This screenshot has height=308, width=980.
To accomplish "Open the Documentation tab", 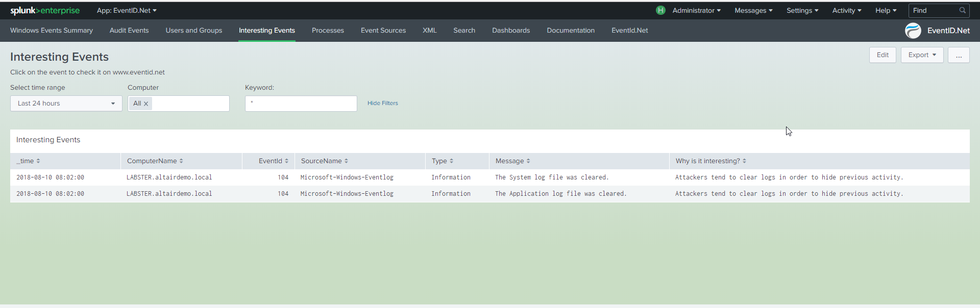I will [x=571, y=31].
